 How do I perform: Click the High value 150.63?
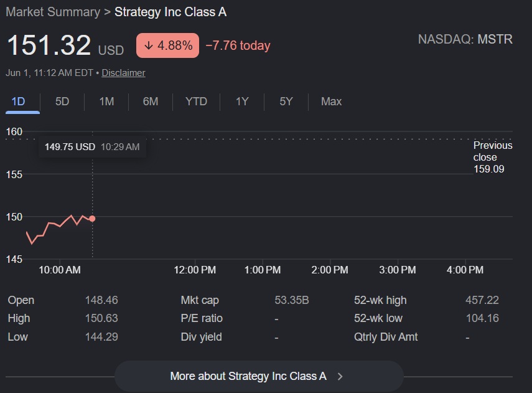tap(101, 318)
